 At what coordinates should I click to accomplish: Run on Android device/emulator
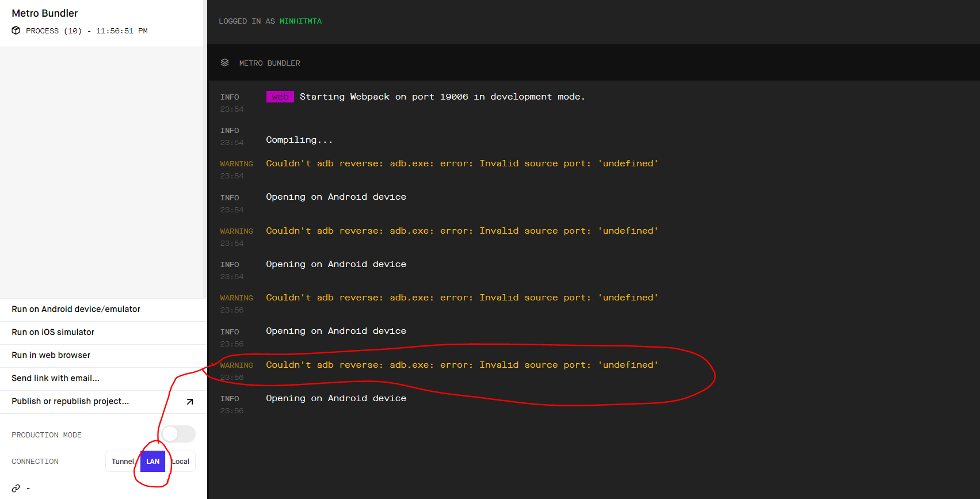click(76, 309)
